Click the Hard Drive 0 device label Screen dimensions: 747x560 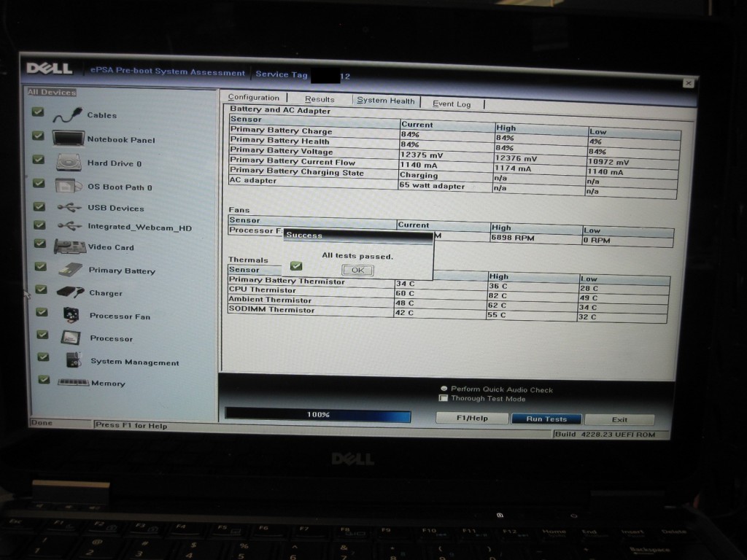pos(115,163)
